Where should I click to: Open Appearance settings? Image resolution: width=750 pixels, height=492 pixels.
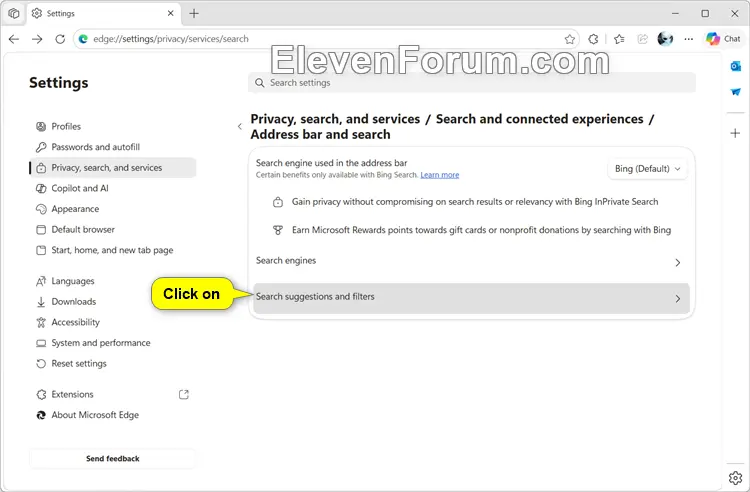click(x=112, y=209)
